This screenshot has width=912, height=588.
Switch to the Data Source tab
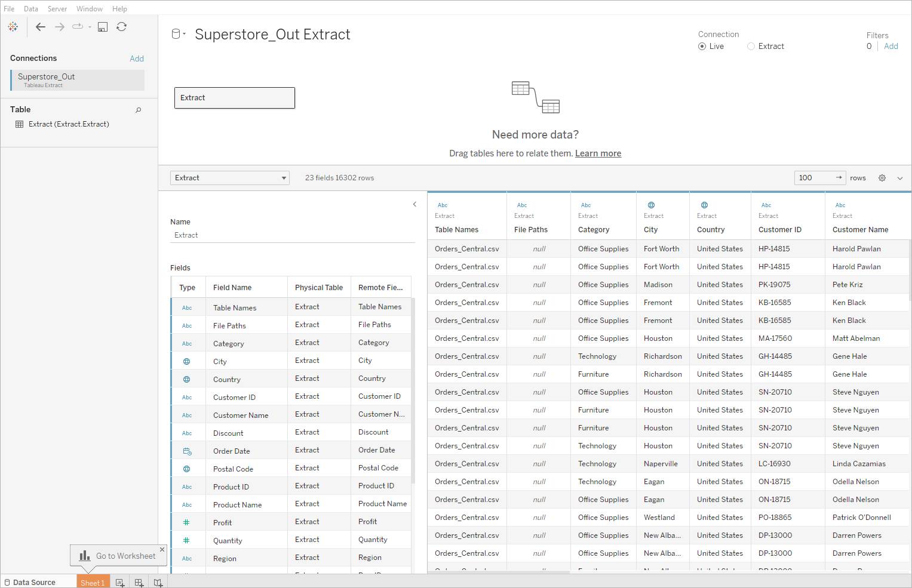pos(30,583)
